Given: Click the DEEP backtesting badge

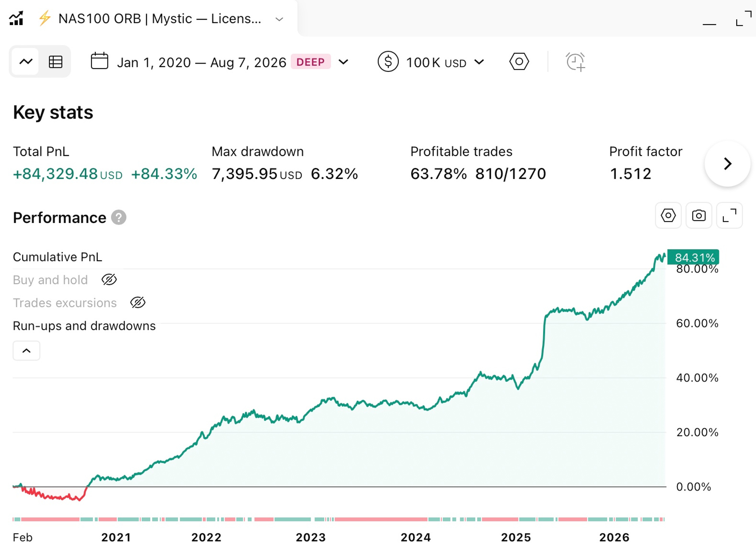Looking at the screenshot, I should pos(311,62).
